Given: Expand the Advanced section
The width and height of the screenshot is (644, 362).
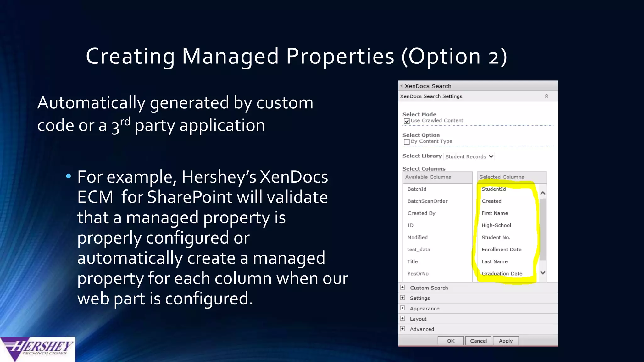Looking at the screenshot, I should pos(402,329).
